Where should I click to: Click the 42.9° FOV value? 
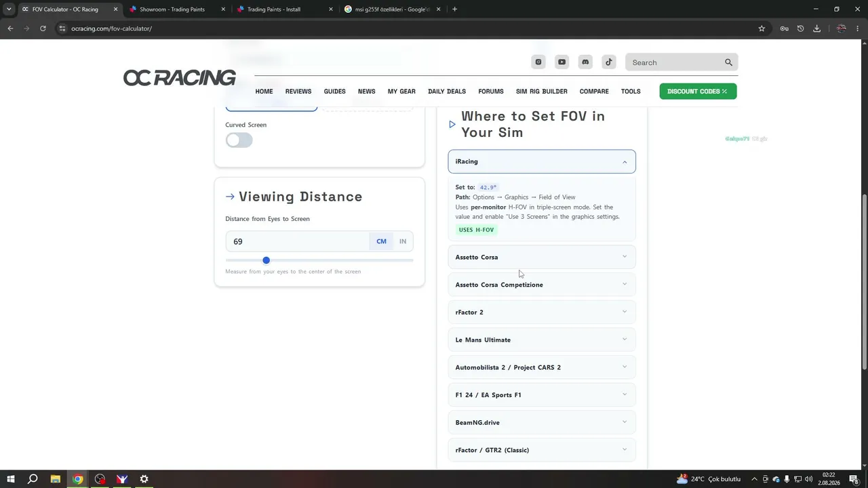tap(488, 187)
